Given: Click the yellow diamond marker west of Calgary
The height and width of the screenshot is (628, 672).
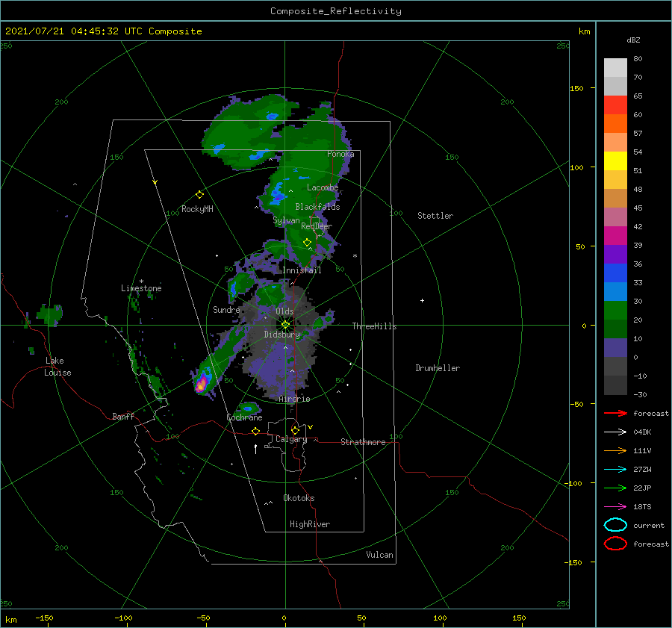Looking at the screenshot, I should point(255,432).
